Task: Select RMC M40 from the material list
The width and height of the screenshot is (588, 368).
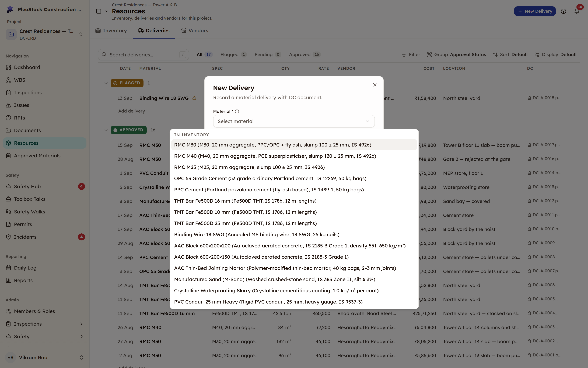Action: (294, 156)
